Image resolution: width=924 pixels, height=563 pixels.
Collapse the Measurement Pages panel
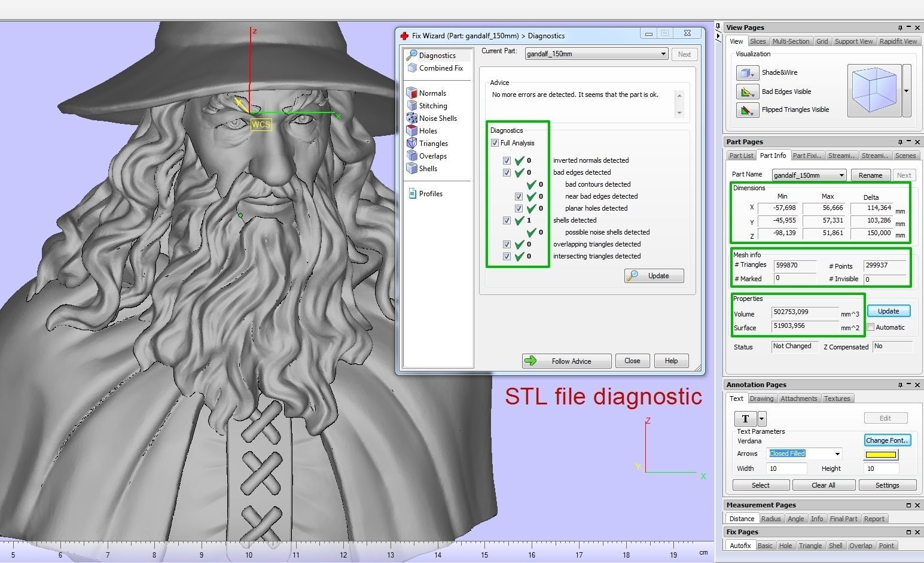(908, 505)
